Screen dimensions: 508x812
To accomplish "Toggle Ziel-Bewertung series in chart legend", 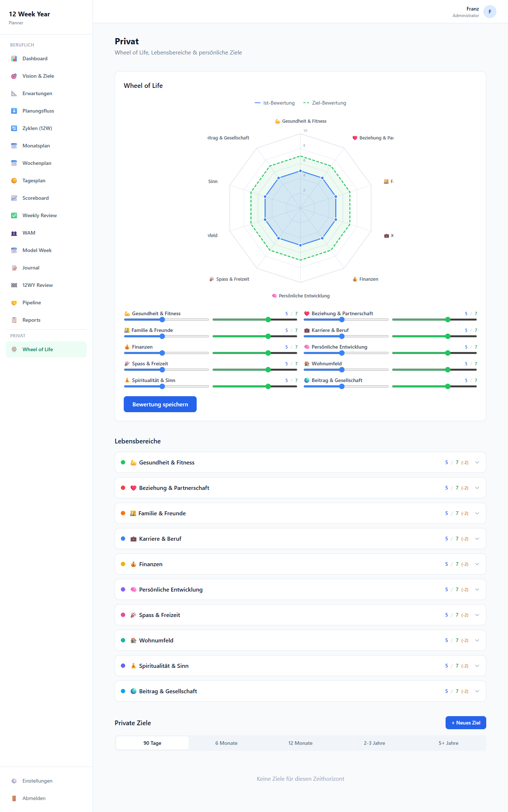I will [325, 103].
